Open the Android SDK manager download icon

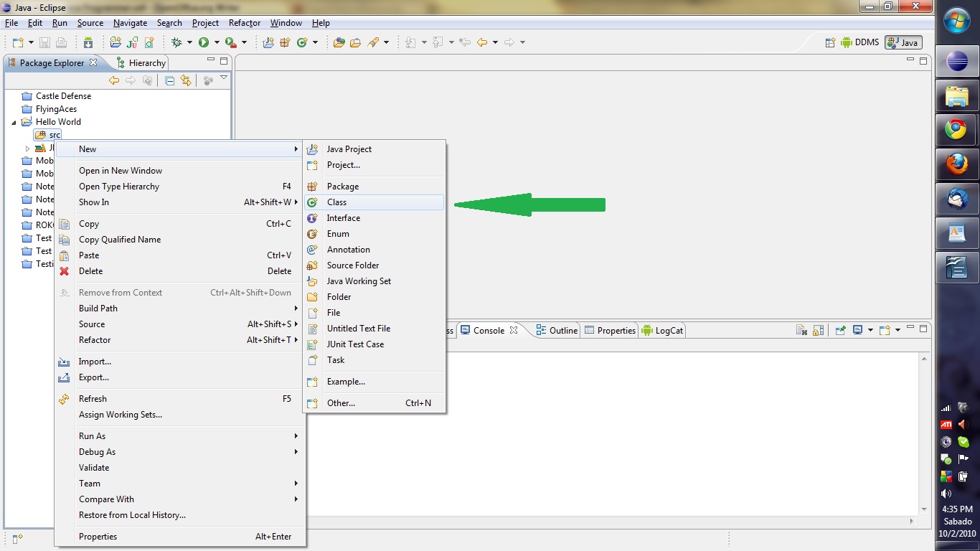pos(88,42)
